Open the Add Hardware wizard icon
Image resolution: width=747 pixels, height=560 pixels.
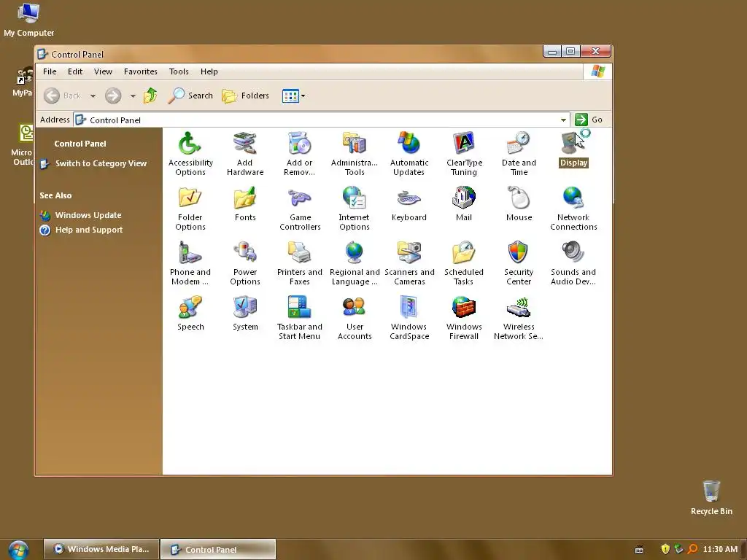coord(245,153)
